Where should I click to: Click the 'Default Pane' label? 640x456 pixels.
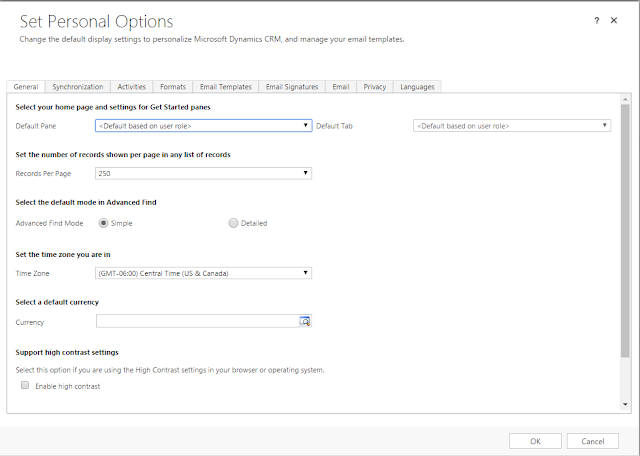point(36,126)
